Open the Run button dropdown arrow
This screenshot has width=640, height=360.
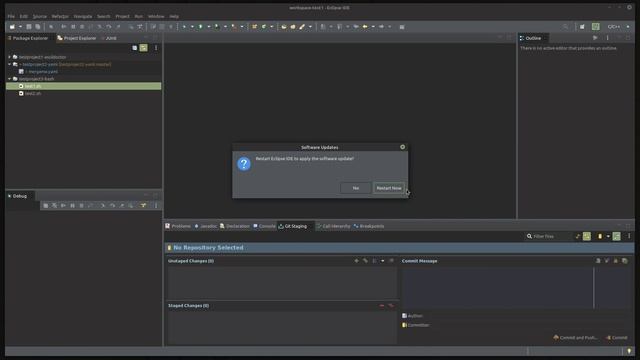209,27
